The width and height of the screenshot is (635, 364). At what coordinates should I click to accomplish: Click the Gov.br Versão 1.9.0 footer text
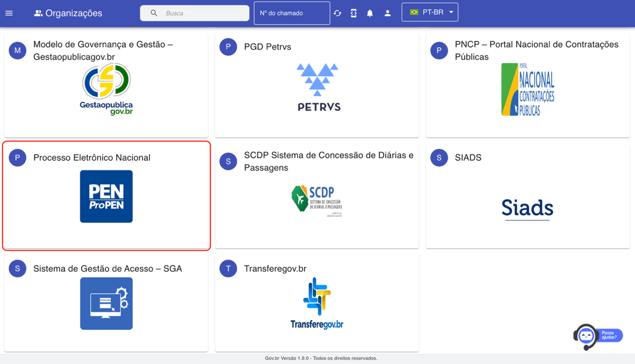(321, 359)
